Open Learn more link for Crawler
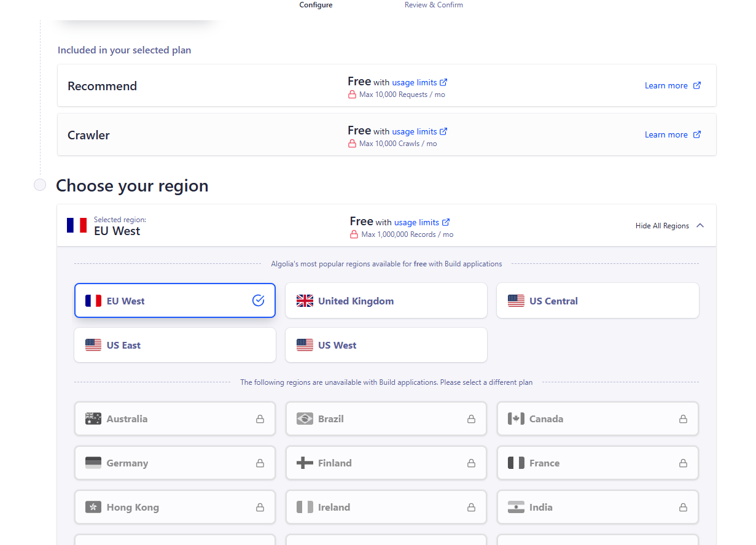 (666, 134)
